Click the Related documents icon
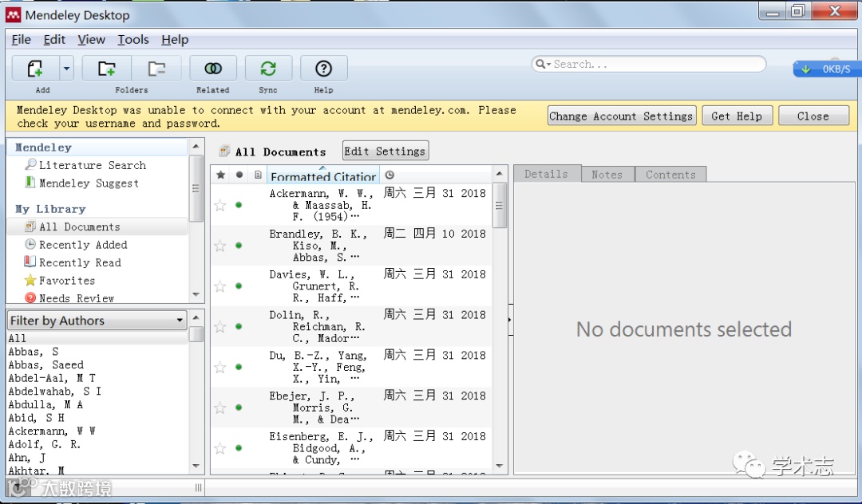Screen dimensions: 862x504 [x=213, y=69]
